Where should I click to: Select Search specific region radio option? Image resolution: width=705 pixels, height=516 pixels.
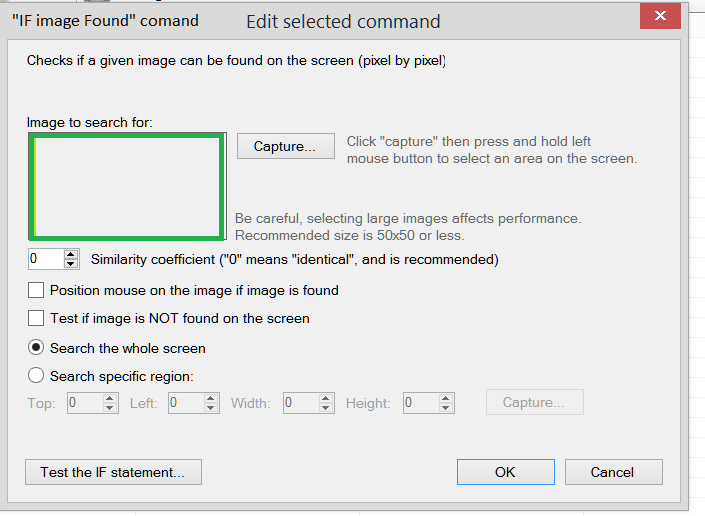(x=36, y=376)
